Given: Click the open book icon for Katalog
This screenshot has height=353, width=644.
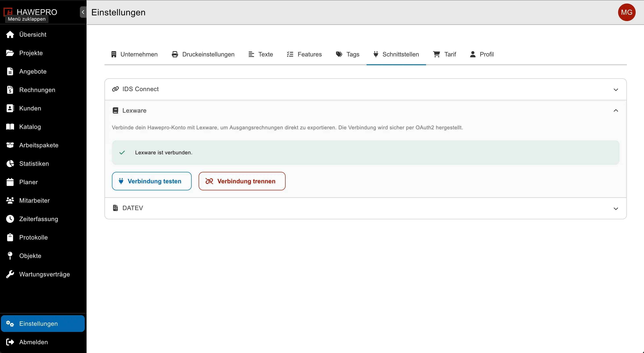Looking at the screenshot, I should click(10, 127).
